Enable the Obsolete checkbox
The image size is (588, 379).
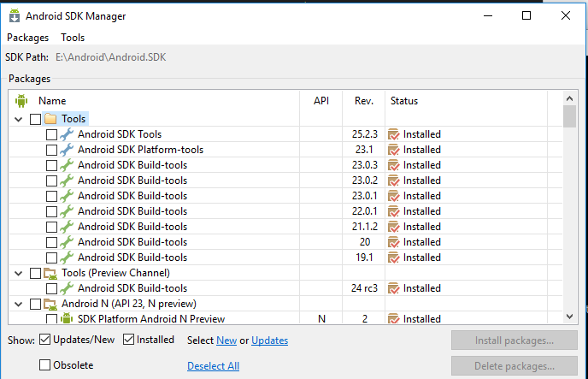[x=44, y=364]
